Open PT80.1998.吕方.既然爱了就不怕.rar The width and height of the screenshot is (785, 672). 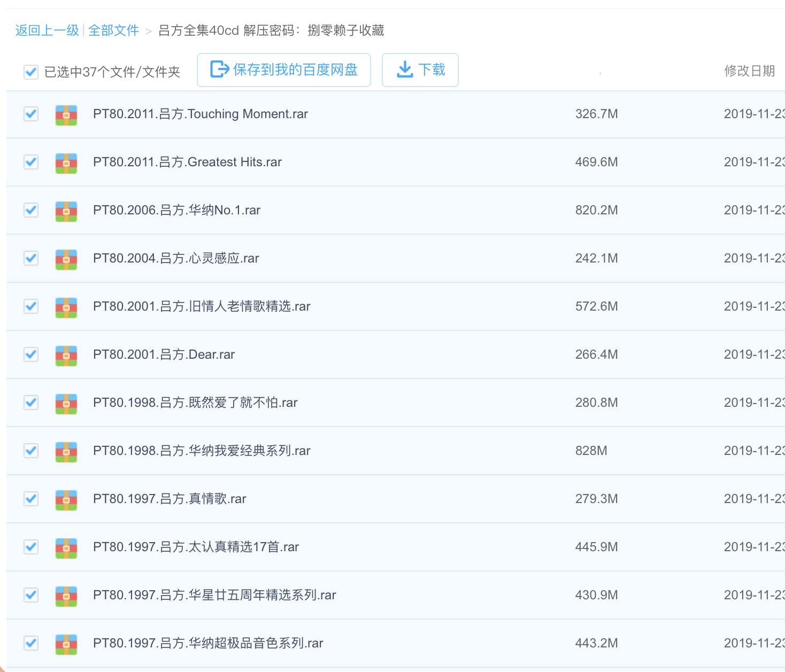(195, 403)
